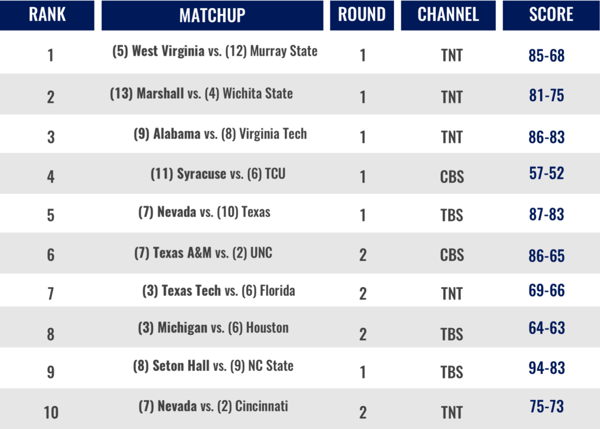Select Seton Hall vs. NC State matchup

pyautogui.click(x=213, y=366)
